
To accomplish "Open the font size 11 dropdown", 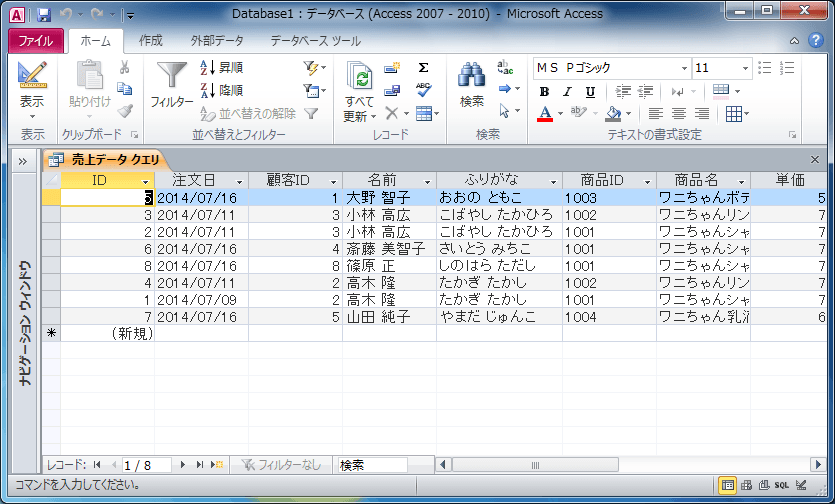I will point(745,68).
